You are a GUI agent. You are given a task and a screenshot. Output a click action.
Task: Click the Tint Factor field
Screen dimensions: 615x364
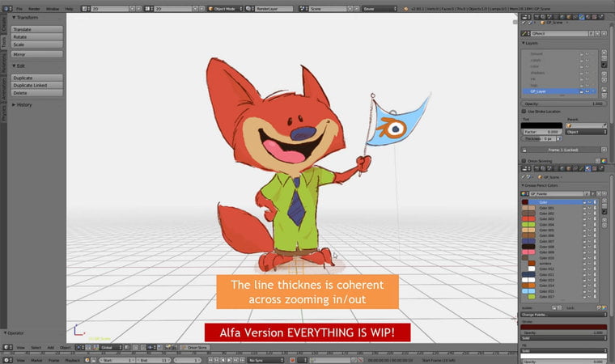(541, 132)
